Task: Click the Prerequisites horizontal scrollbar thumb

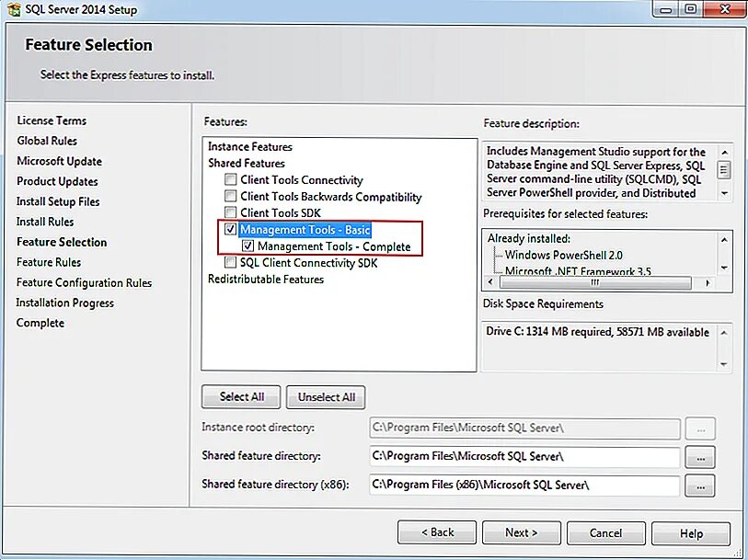Action: (595, 282)
